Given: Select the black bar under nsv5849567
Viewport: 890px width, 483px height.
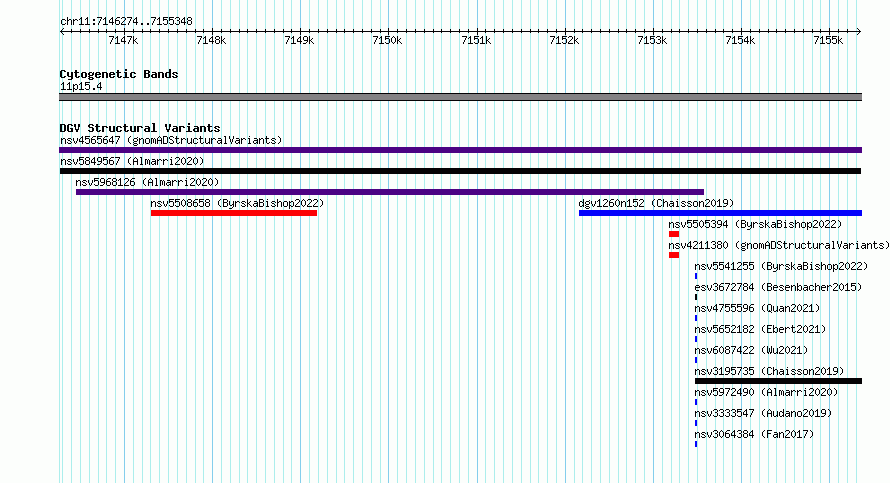Looking at the screenshot, I should coord(460,171).
